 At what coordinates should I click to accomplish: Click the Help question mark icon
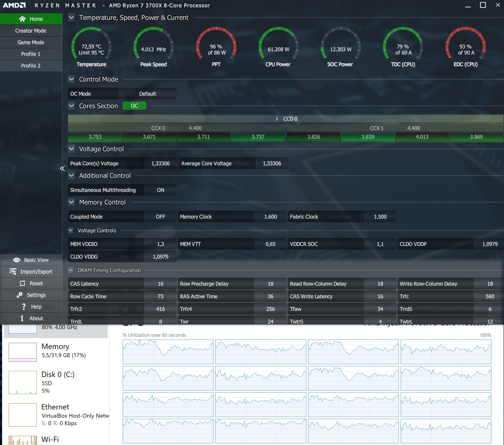[24, 306]
